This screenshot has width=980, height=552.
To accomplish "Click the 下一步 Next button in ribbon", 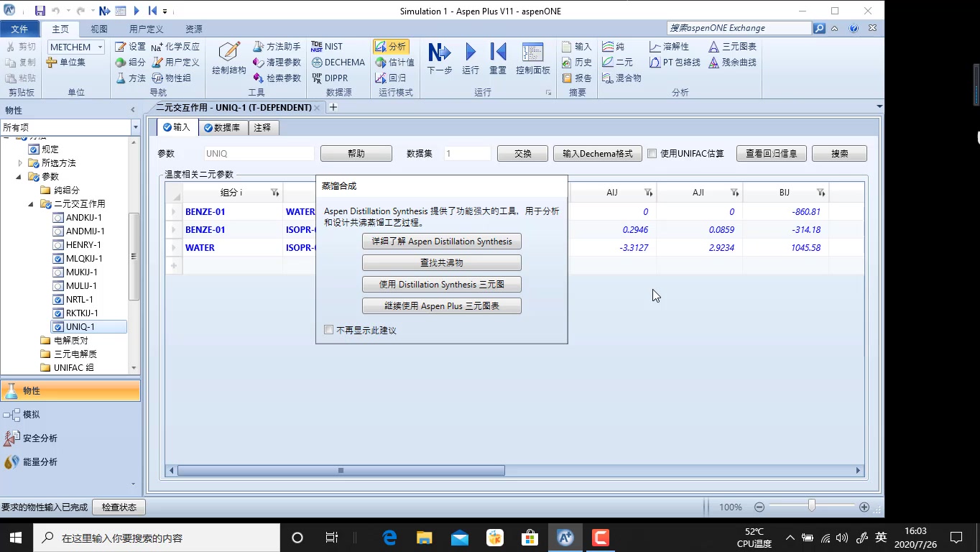I will [x=440, y=58].
